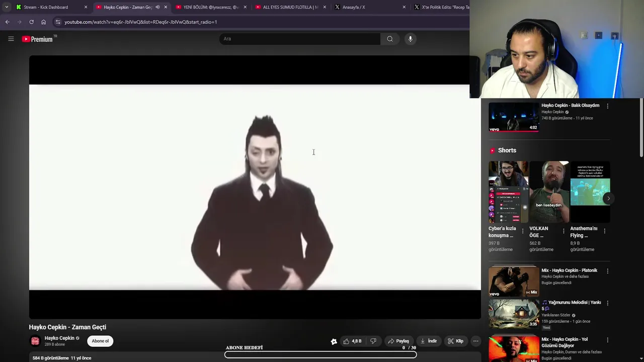
Task: Like the video with 4,8 B likes
Action: click(352, 341)
